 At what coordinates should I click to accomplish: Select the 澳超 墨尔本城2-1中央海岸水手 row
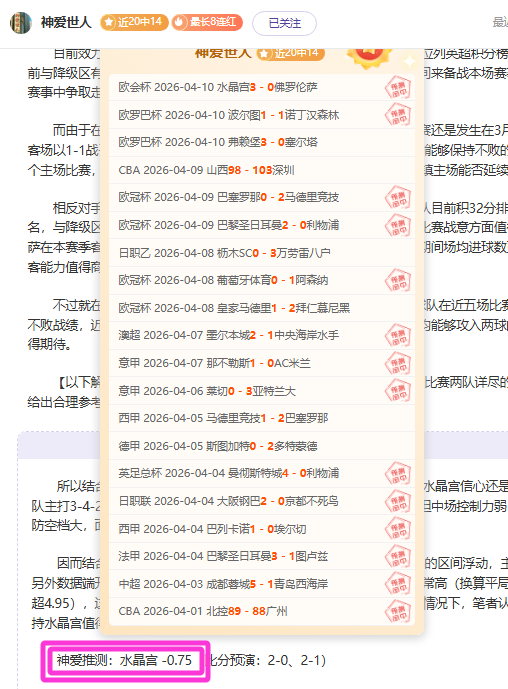[262, 336]
